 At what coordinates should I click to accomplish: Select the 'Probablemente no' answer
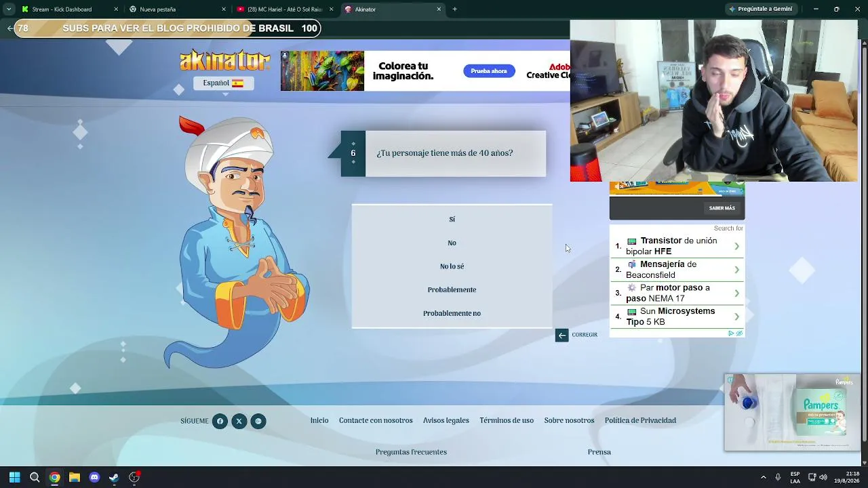point(452,313)
